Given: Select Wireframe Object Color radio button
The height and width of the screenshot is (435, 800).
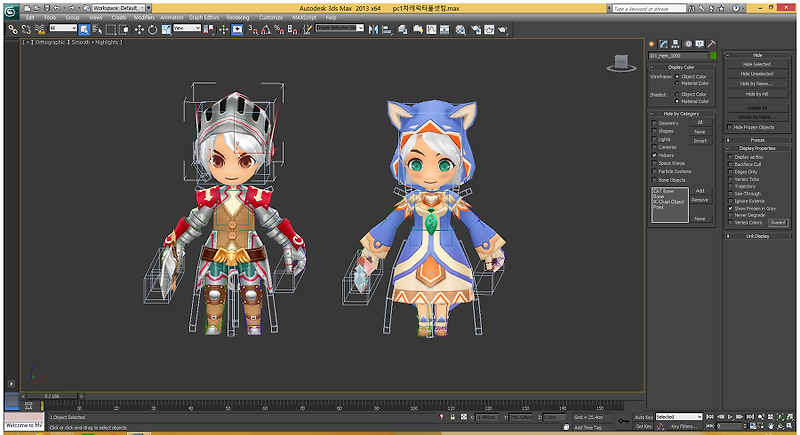Looking at the screenshot, I should click(x=677, y=76).
